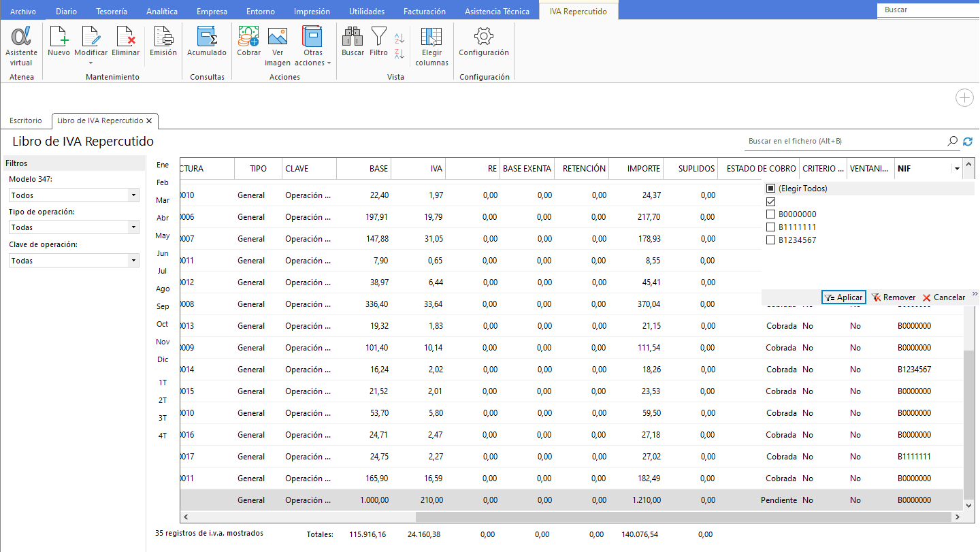Open the Analítica ribbon tab
Viewport: 980px width, 552px height.
(x=162, y=12)
